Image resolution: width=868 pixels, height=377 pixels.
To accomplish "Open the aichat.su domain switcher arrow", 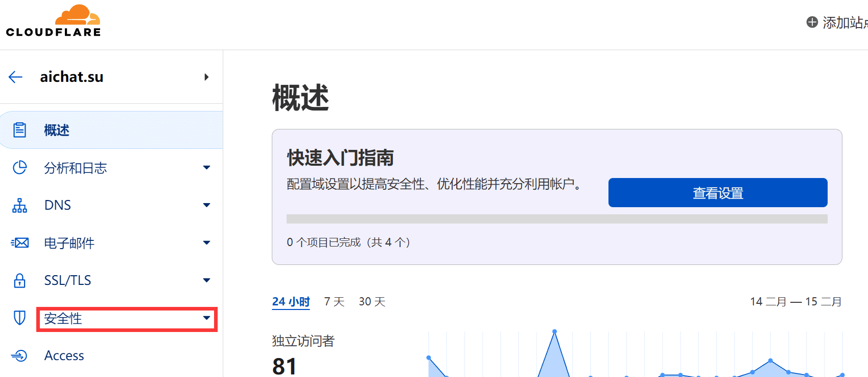I will 206,77.
